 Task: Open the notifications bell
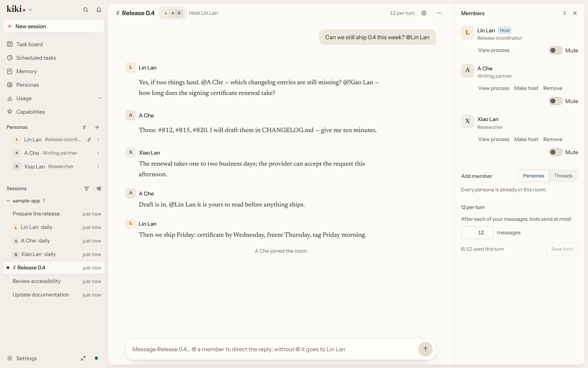99,10
